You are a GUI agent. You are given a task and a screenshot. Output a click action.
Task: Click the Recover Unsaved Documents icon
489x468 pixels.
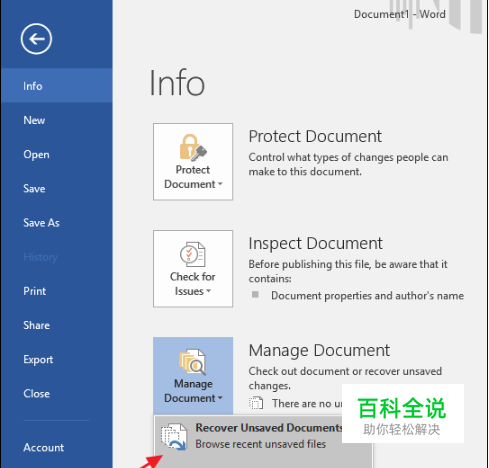coord(174,437)
